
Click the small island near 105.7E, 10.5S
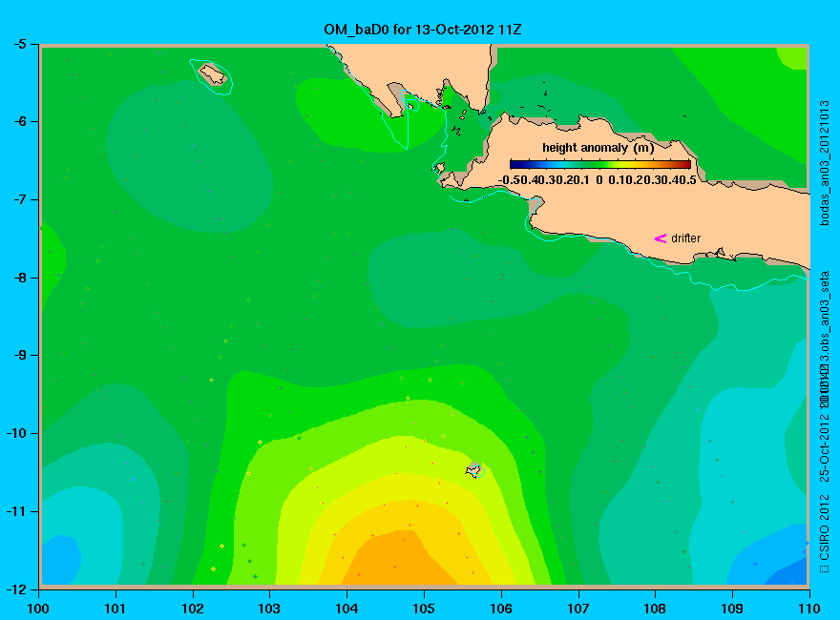point(474,469)
